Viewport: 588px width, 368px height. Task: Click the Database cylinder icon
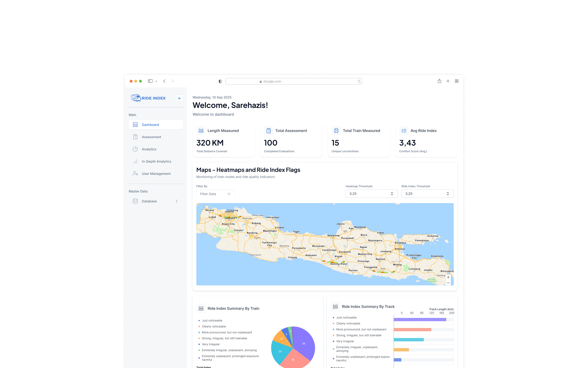click(x=135, y=201)
